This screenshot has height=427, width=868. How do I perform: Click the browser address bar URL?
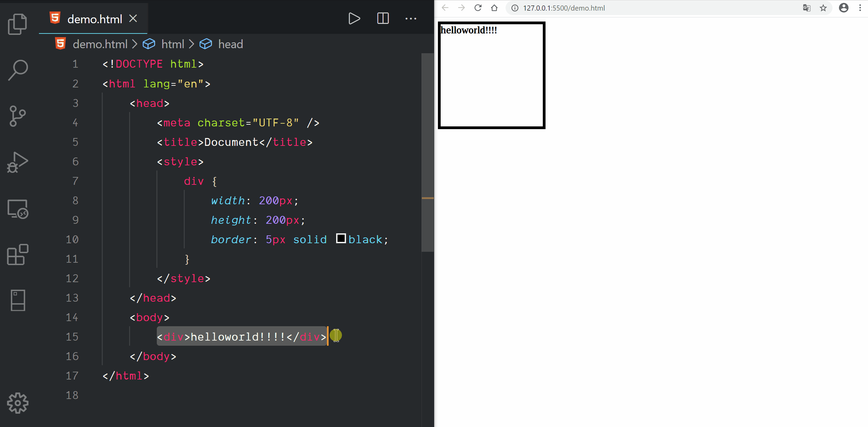click(x=564, y=8)
